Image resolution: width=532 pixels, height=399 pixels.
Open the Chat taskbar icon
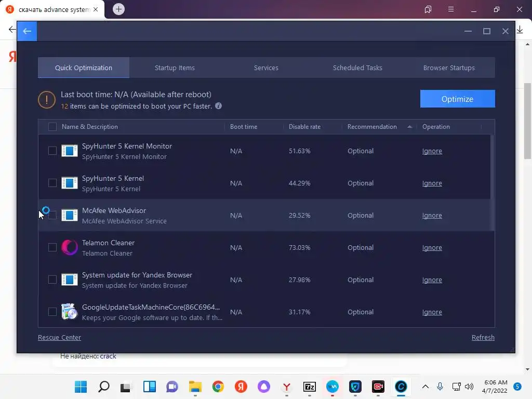coord(172,387)
